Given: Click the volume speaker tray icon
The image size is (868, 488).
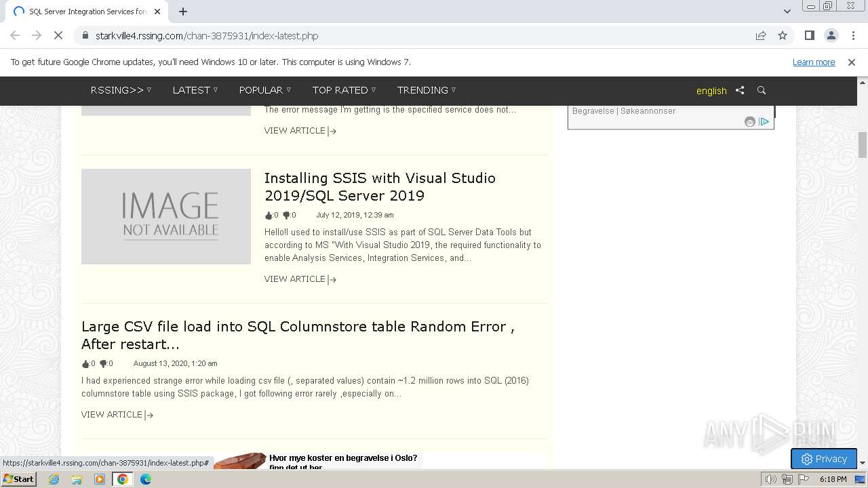Looking at the screenshot, I should (x=771, y=479).
